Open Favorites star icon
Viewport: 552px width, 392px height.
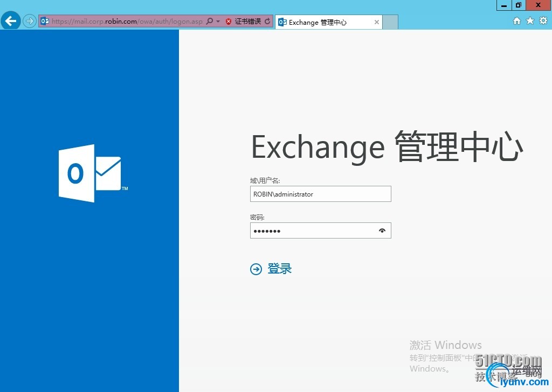[x=530, y=21]
